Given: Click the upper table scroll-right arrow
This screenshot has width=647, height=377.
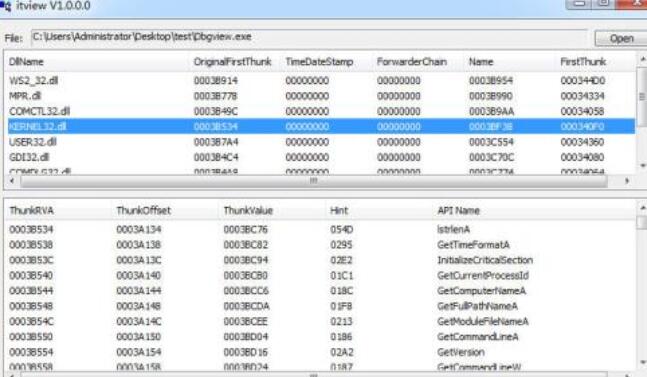Looking at the screenshot, I should click(627, 181).
